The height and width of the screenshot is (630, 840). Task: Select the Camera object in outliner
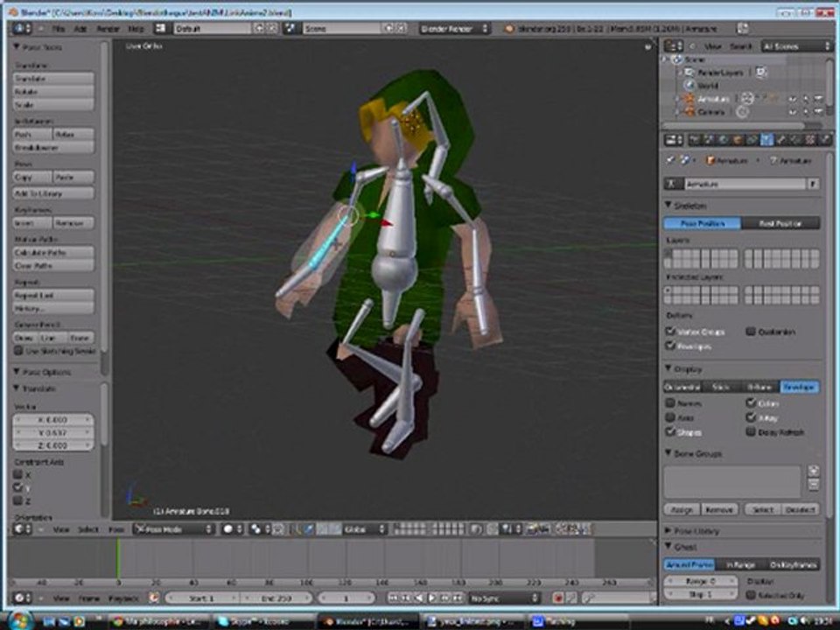710,112
